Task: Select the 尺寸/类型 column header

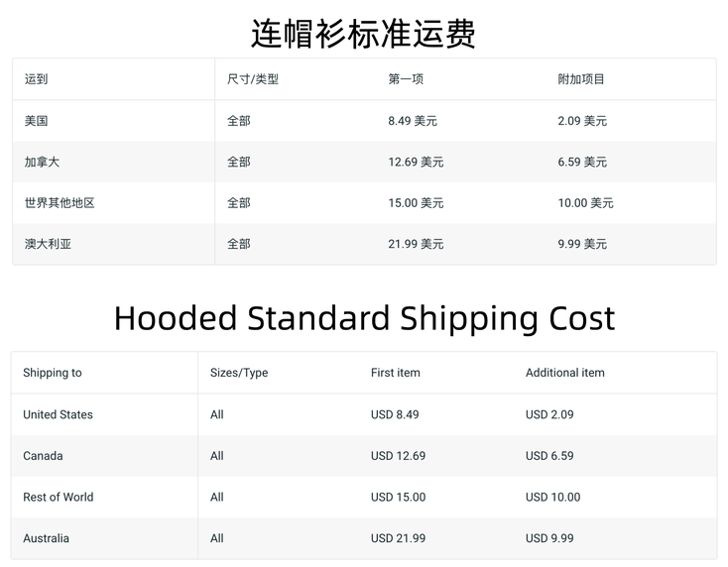Action: click(x=253, y=79)
